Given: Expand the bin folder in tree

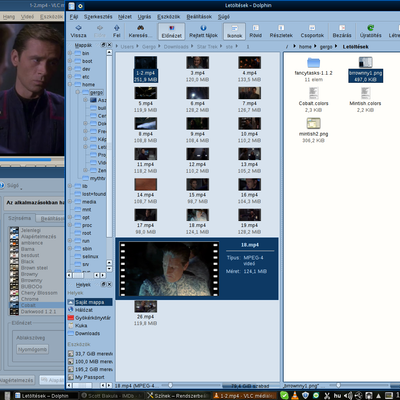Looking at the screenshot, I should point(70,53).
